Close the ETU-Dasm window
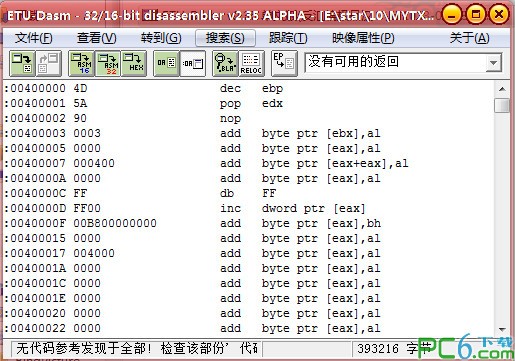The height and width of the screenshot is (361, 515). coord(499,14)
